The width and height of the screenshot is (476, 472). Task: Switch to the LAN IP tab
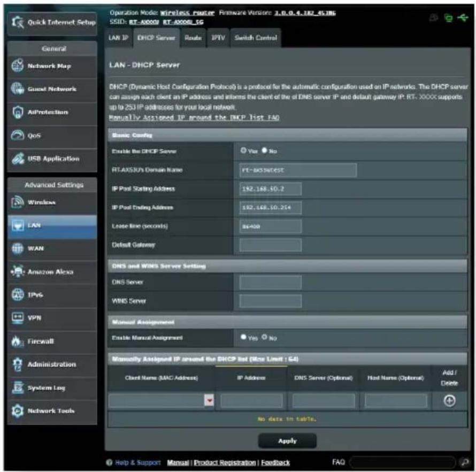click(x=119, y=37)
